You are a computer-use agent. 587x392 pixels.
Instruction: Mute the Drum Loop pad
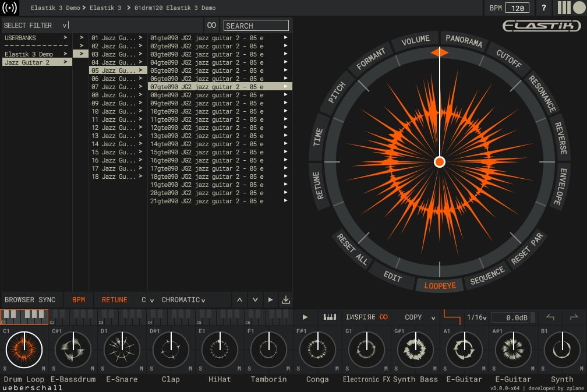coord(44,369)
